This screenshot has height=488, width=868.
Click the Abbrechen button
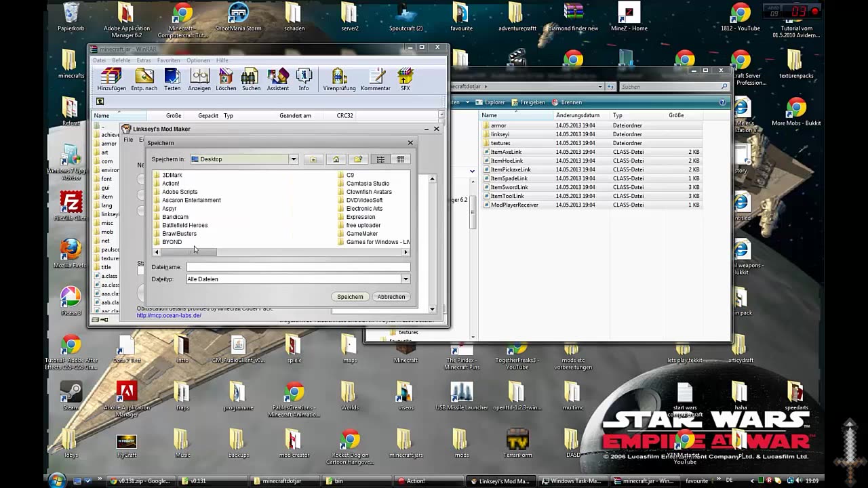click(x=391, y=297)
